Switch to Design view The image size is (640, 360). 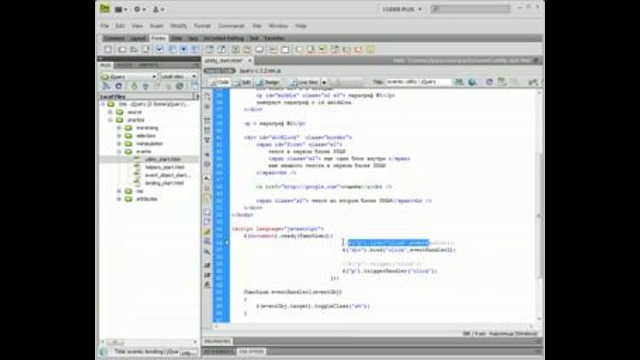click(268, 82)
